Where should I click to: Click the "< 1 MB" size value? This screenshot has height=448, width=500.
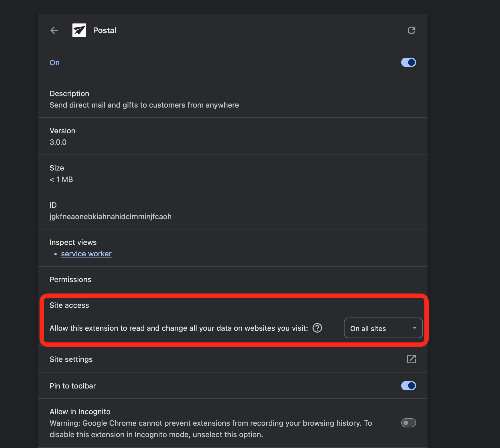[61, 179]
